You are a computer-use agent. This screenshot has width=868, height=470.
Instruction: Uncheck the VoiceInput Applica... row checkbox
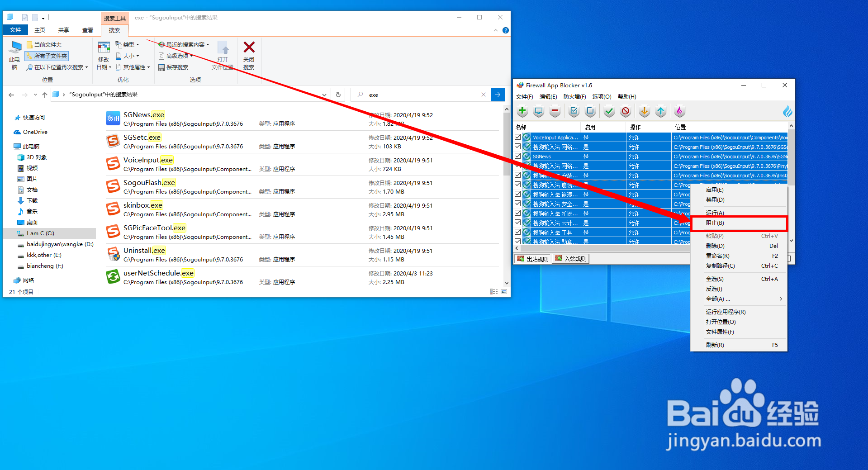[x=517, y=137]
